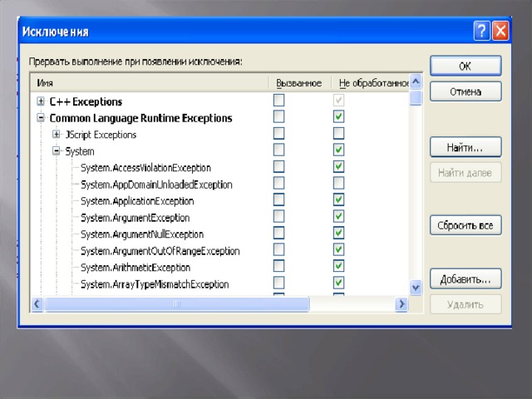This screenshot has height=399, width=532.
Task: Expand the C++ Exceptions node
Action: coord(41,101)
